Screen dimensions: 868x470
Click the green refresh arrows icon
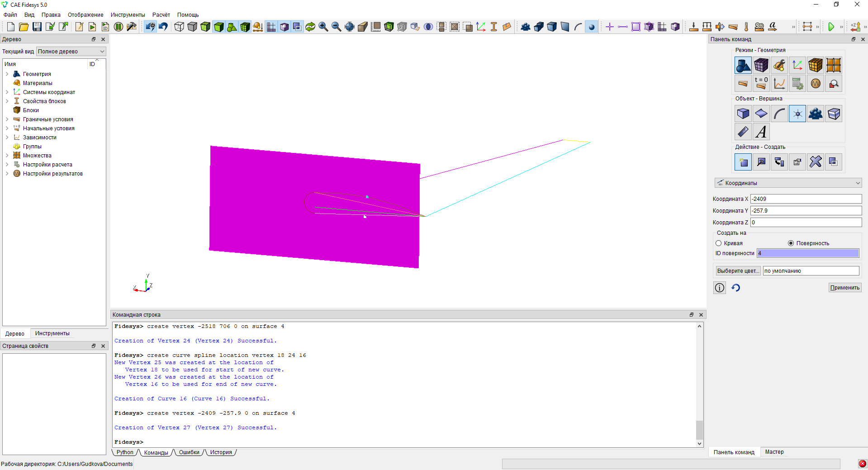[310, 27]
